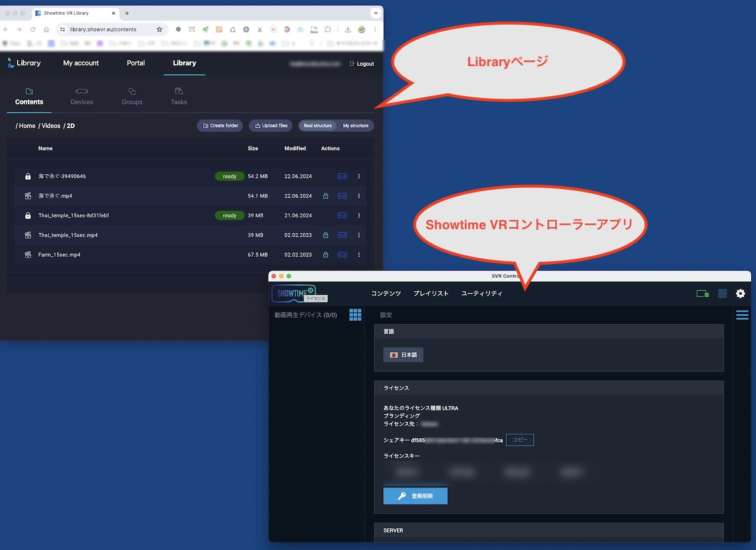Sort by Size column header
The width and height of the screenshot is (756, 550).
coord(253,148)
